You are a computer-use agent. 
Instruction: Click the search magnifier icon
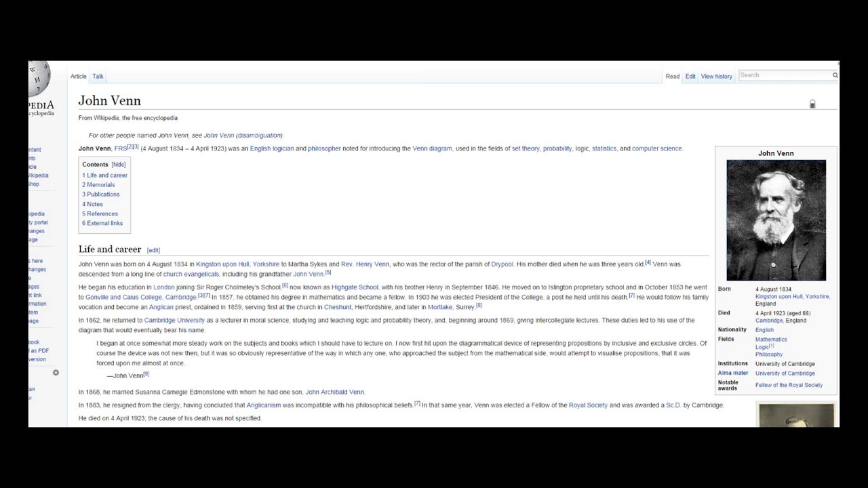click(x=835, y=75)
